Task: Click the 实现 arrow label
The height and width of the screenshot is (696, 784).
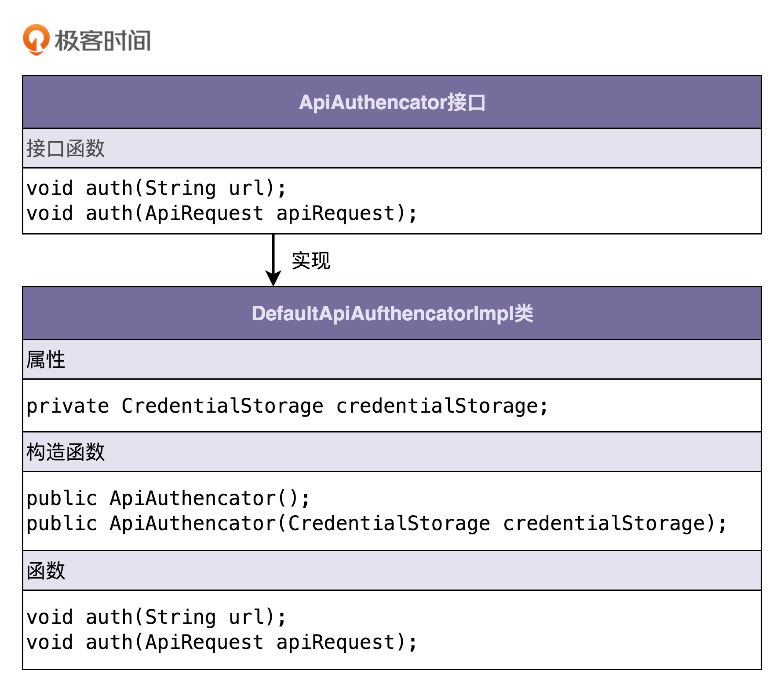Action: click(x=310, y=260)
